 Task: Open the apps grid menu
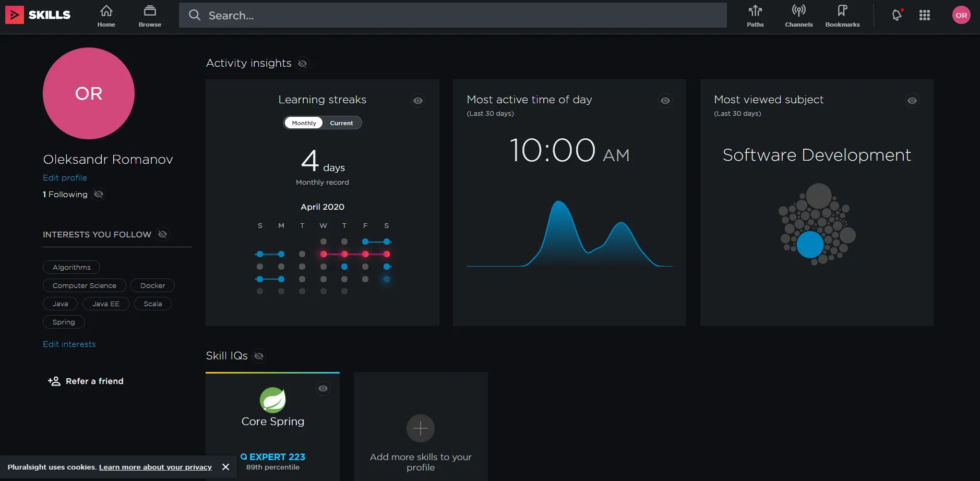click(925, 15)
